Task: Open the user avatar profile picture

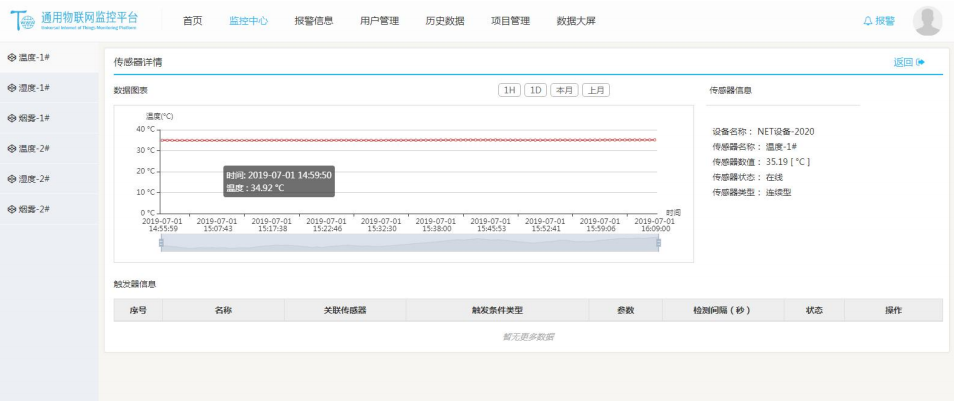Action: (x=927, y=21)
